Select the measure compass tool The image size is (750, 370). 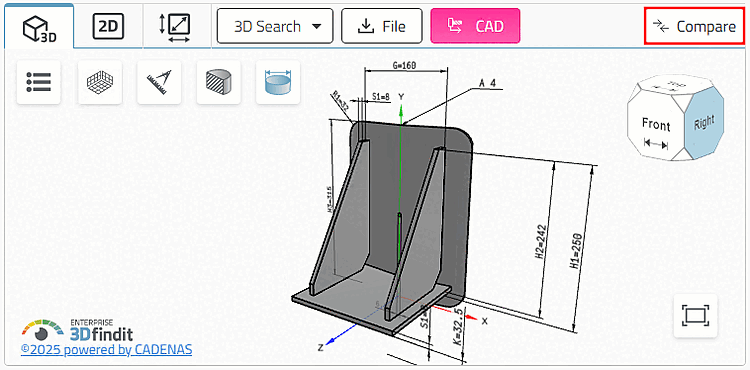tap(159, 82)
